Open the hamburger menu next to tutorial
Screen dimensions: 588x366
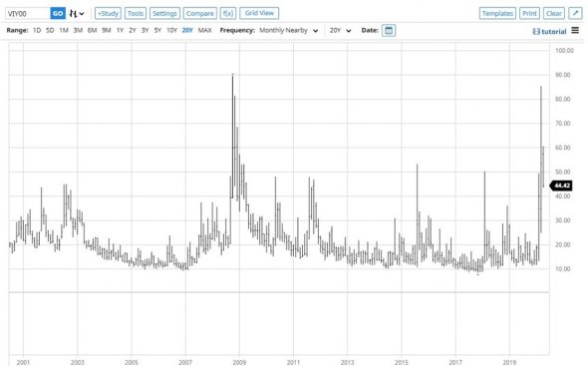(575, 30)
